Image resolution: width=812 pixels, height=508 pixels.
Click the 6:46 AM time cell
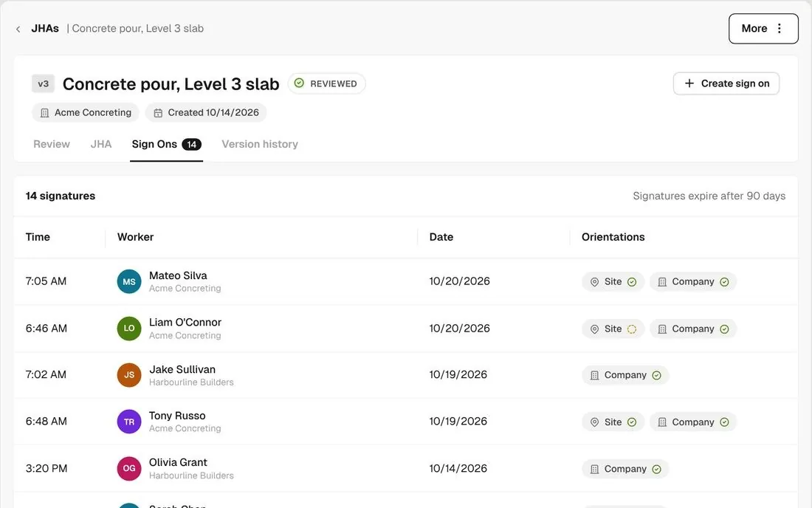(46, 329)
